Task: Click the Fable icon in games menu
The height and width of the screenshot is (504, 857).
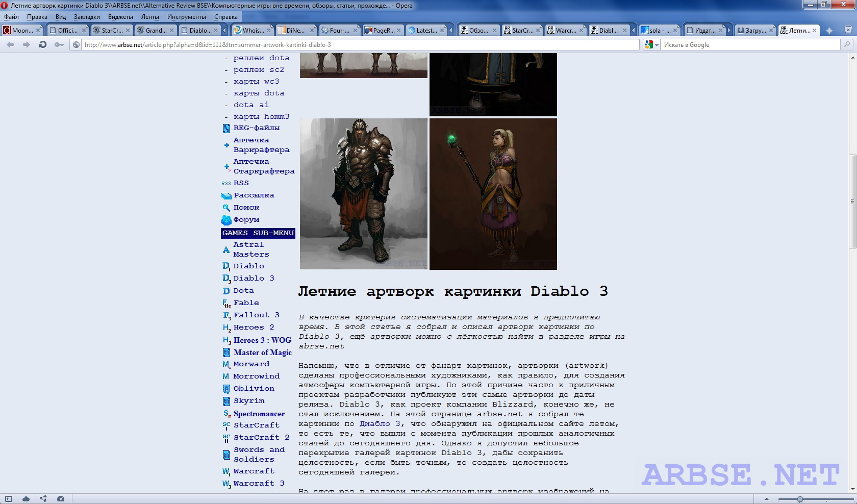Action: click(226, 304)
